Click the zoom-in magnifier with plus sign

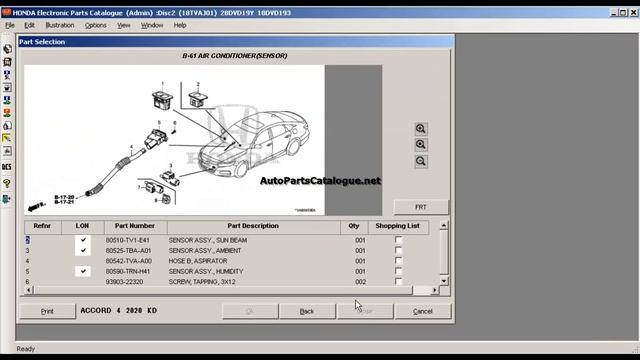(x=421, y=129)
